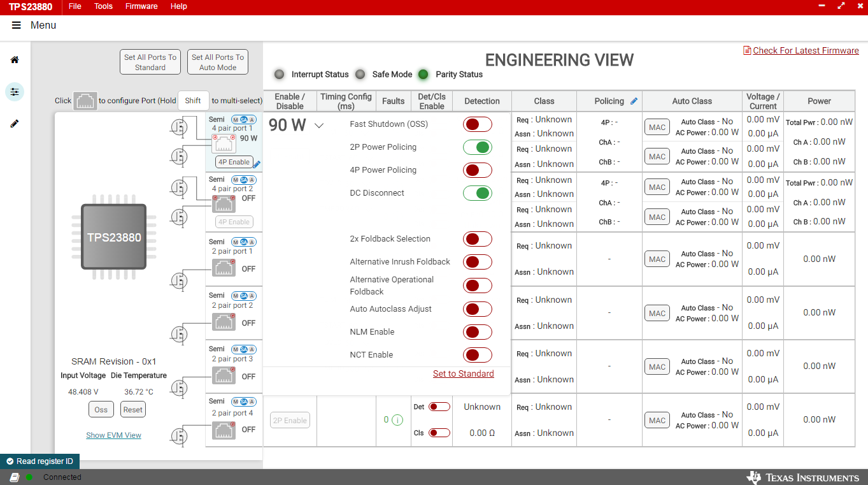The width and height of the screenshot is (868, 485).
Task: Turn off 2P Power Policing
Action: pos(478,147)
